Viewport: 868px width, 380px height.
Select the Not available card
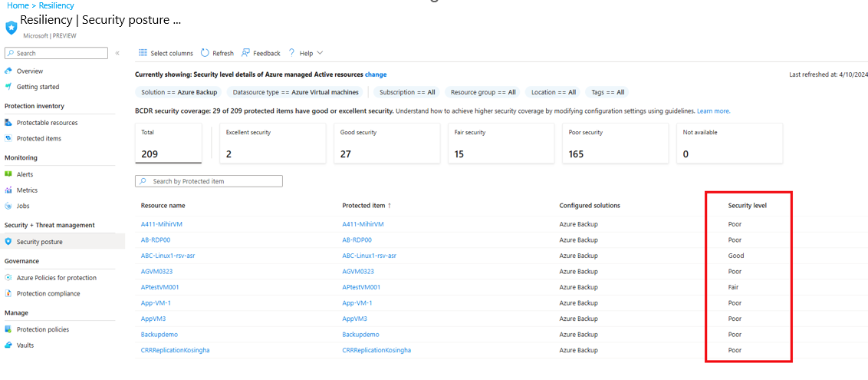tap(730, 144)
